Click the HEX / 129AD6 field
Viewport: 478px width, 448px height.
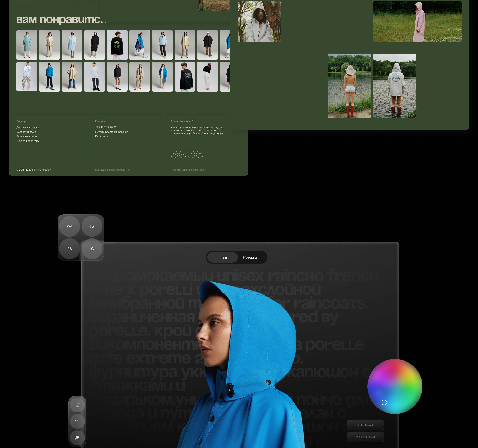pyautogui.click(x=365, y=425)
